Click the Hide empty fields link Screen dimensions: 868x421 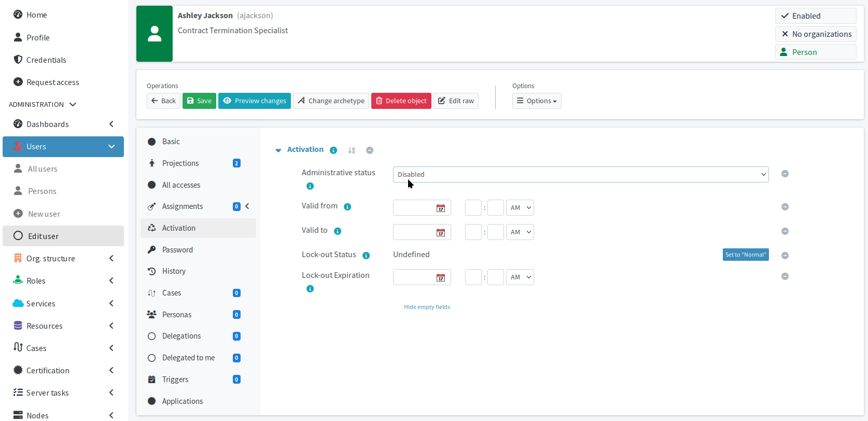[x=427, y=307]
